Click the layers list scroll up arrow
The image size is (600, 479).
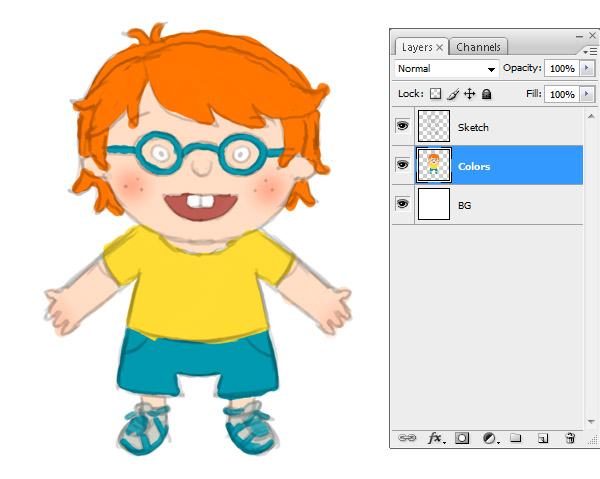point(591,116)
